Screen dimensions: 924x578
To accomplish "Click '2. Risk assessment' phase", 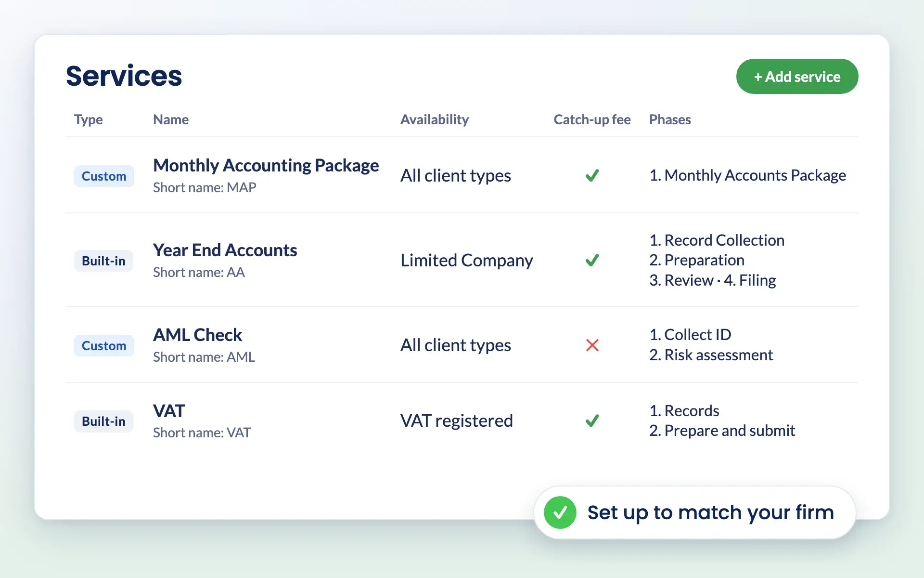I will click(711, 355).
